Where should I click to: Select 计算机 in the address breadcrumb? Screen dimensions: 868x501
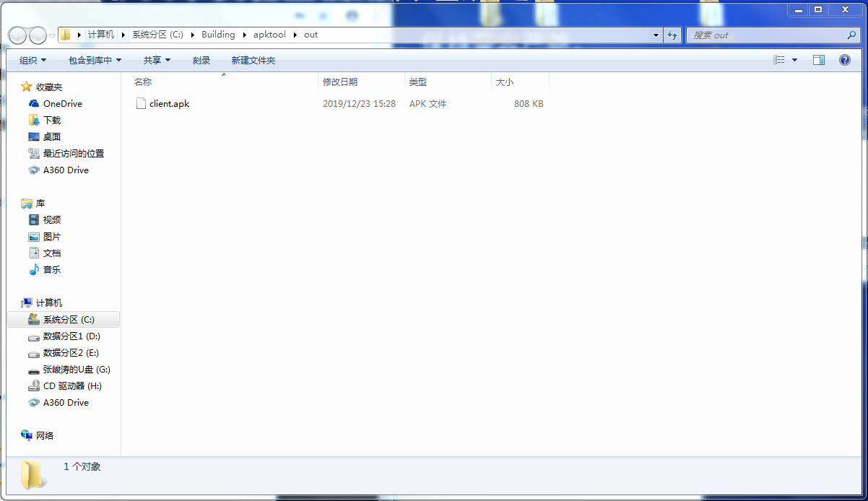[x=100, y=35]
